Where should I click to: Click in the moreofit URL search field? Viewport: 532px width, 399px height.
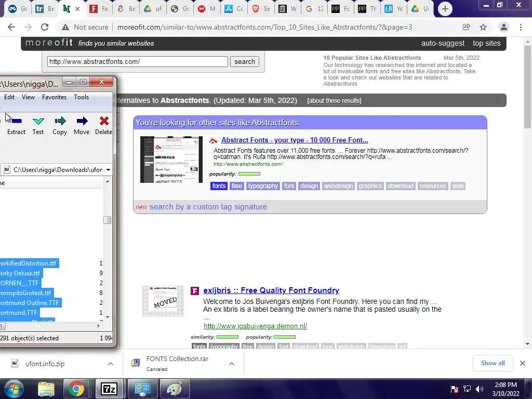[x=137, y=61]
